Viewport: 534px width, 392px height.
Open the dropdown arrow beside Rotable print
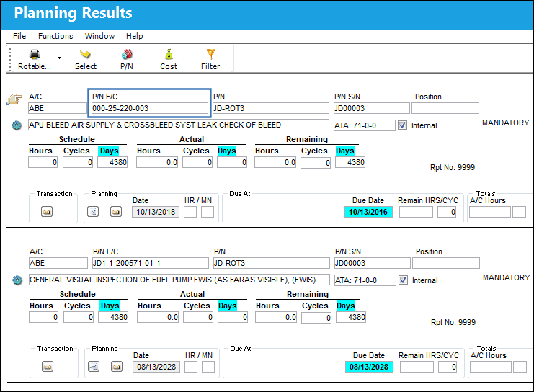click(59, 58)
